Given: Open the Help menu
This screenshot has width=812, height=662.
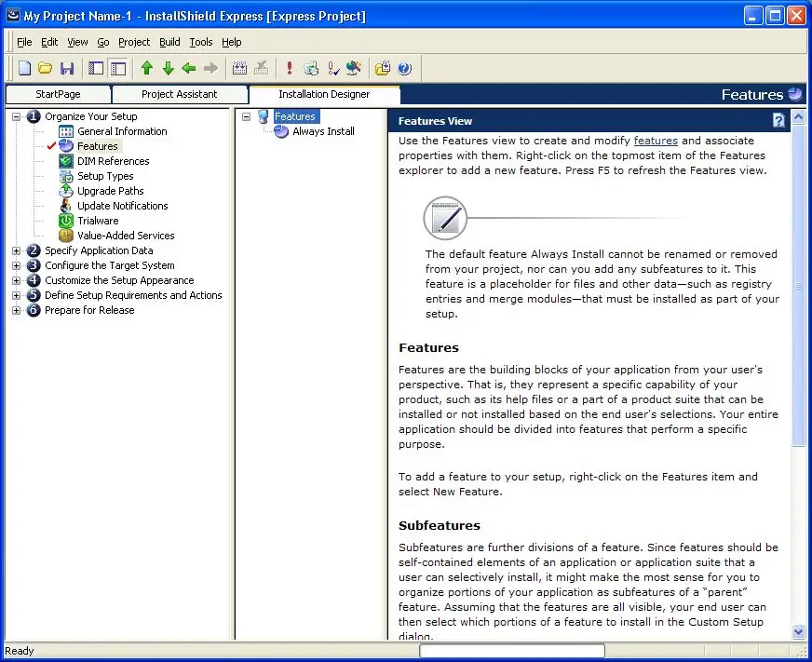Looking at the screenshot, I should (x=232, y=42).
